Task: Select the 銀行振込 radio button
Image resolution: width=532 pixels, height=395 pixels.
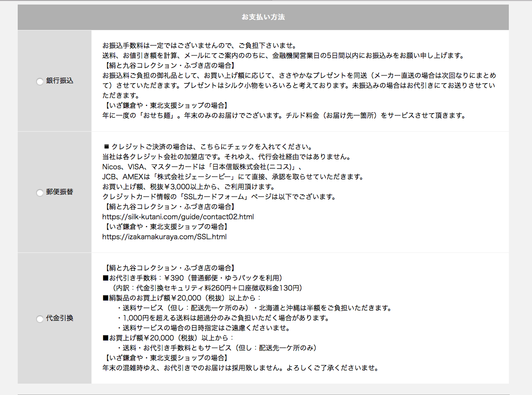Action: tap(40, 81)
